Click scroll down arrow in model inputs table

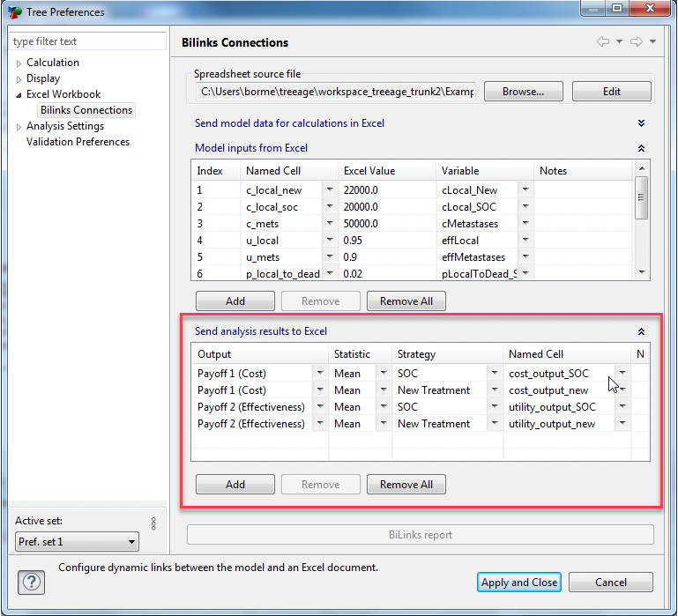pos(642,272)
